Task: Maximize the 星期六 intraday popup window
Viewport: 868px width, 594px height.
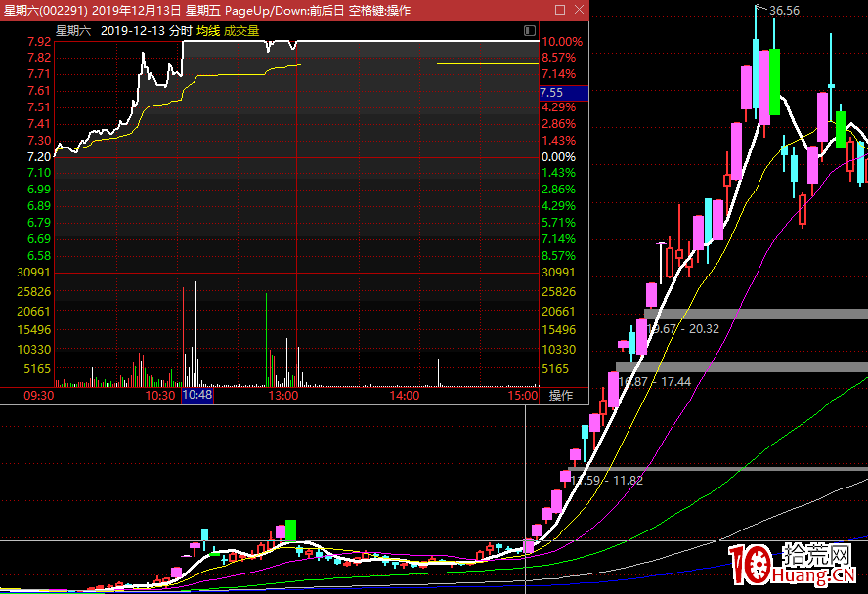Action: click(x=560, y=10)
